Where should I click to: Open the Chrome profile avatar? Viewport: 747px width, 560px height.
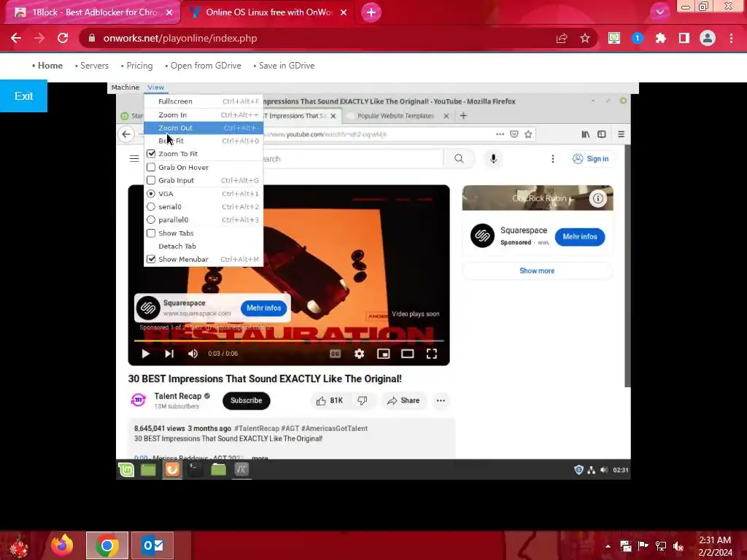coord(708,38)
